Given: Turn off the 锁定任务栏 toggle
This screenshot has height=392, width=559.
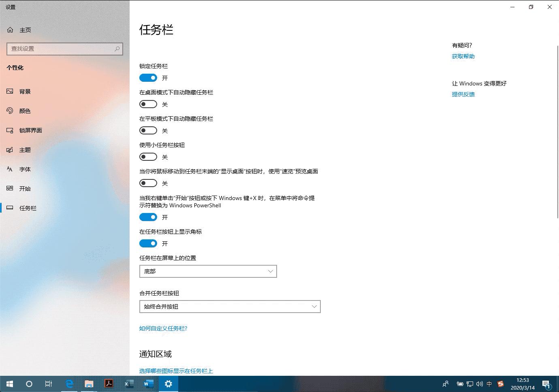Looking at the screenshot, I should click(148, 77).
